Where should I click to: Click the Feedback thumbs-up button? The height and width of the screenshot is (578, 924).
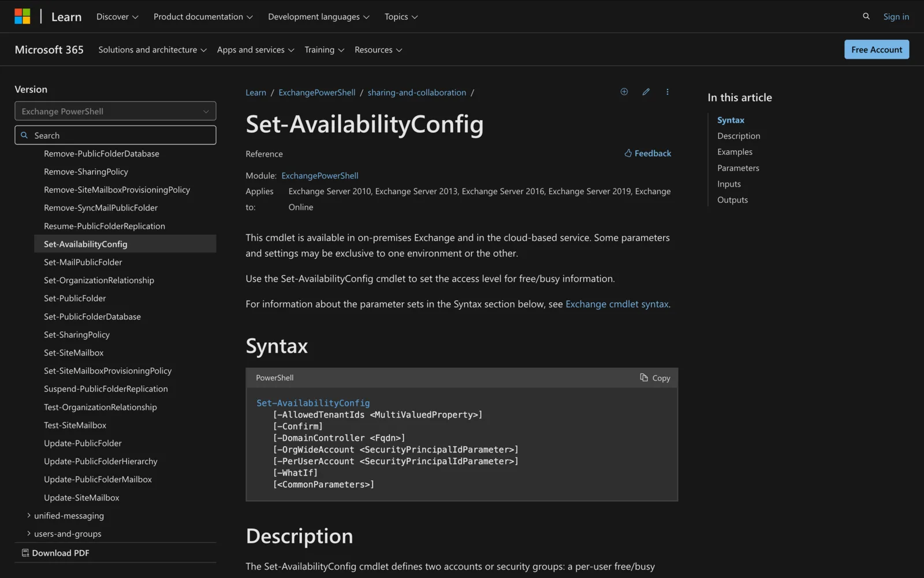647,153
